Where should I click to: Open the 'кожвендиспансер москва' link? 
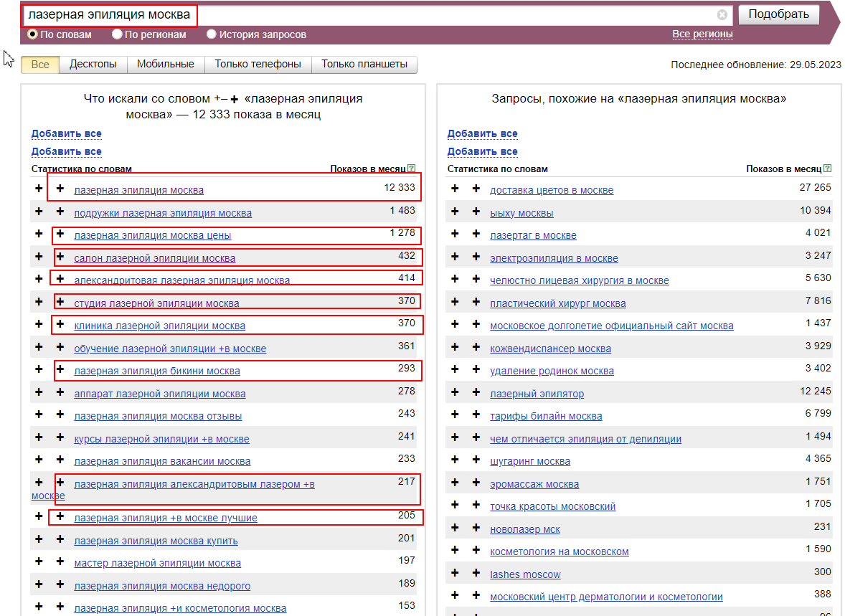pyautogui.click(x=550, y=349)
